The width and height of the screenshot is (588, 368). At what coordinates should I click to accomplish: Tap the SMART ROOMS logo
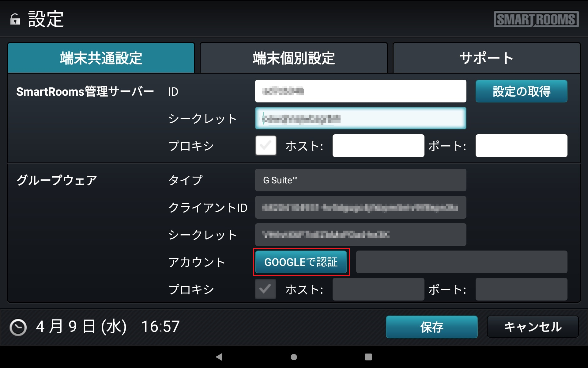point(536,19)
